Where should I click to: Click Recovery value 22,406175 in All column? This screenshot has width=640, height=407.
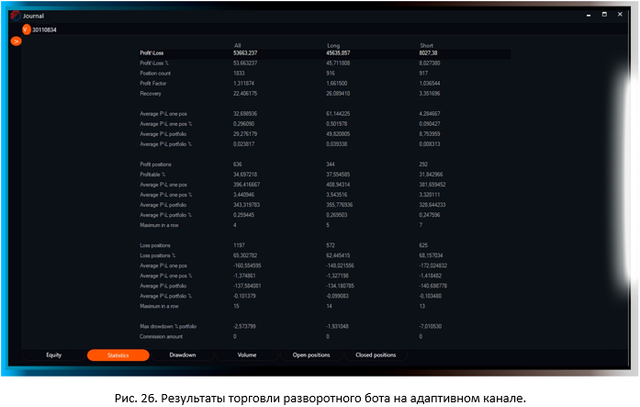[245, 93]
